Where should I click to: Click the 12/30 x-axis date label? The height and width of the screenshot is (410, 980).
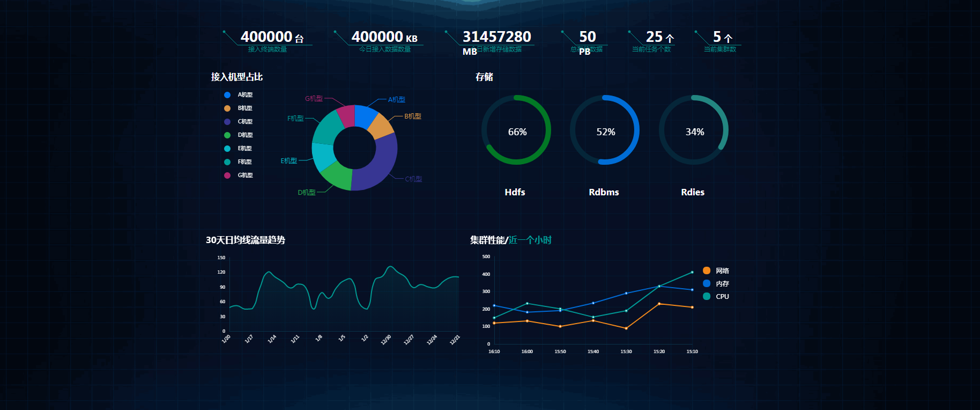(386, 340)
